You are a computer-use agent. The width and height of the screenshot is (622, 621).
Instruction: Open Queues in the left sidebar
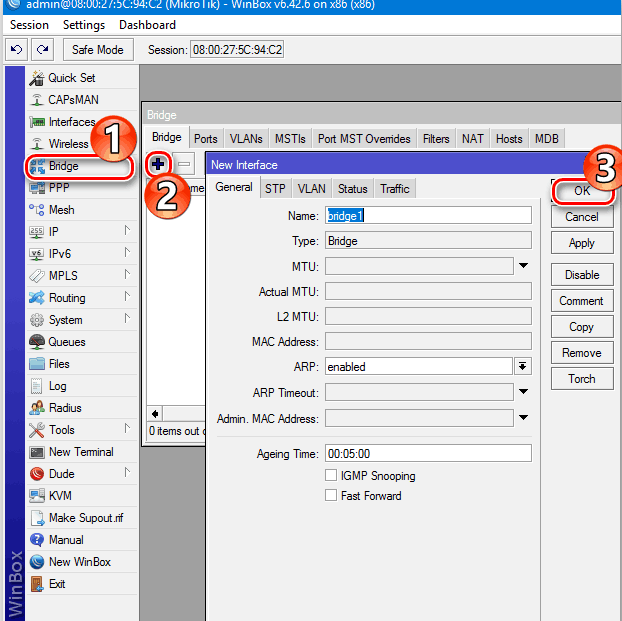pos(66,342)
